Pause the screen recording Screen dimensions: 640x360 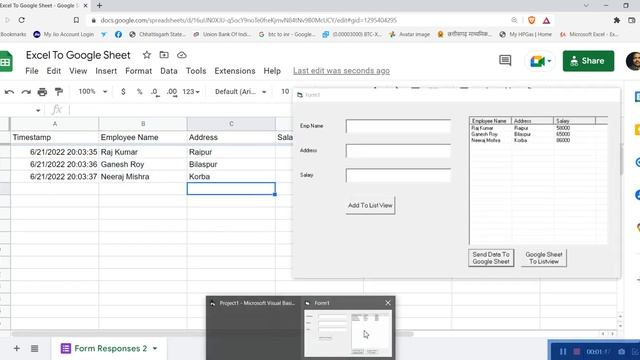[x=563, y=351]
